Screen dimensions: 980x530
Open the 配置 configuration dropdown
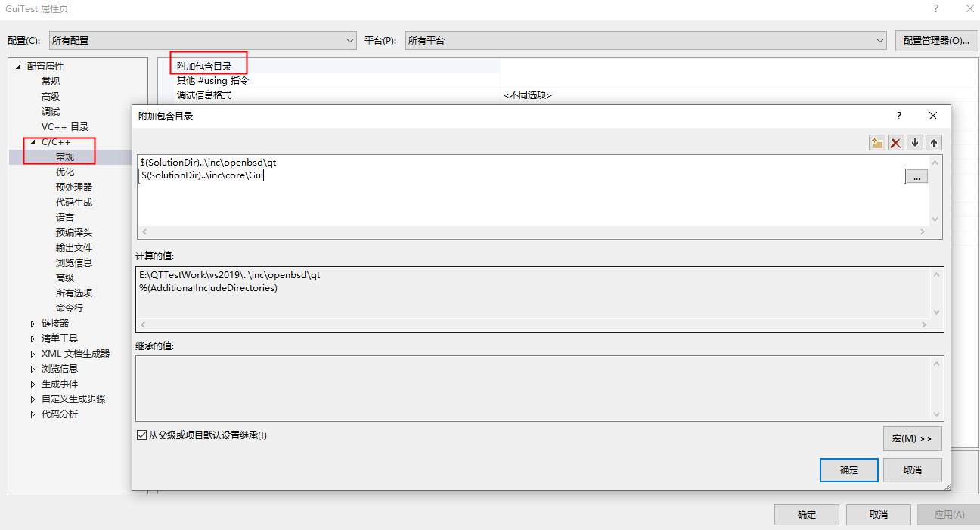click(x=203, y=40)
